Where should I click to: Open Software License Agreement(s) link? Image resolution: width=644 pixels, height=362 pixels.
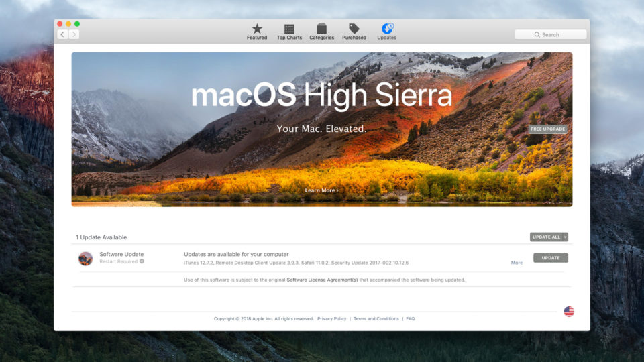pyautogui.click(x=322, y=280)
